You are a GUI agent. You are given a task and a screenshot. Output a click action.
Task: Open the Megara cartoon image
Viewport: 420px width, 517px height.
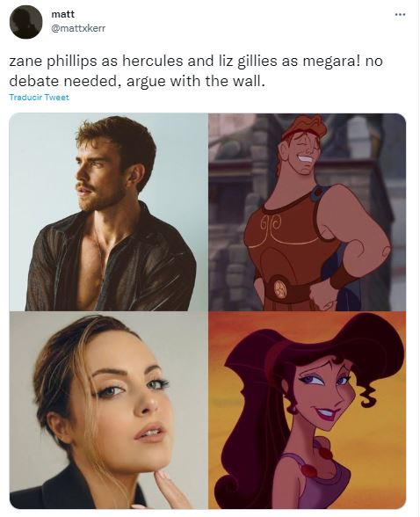[x=308, y=411]
